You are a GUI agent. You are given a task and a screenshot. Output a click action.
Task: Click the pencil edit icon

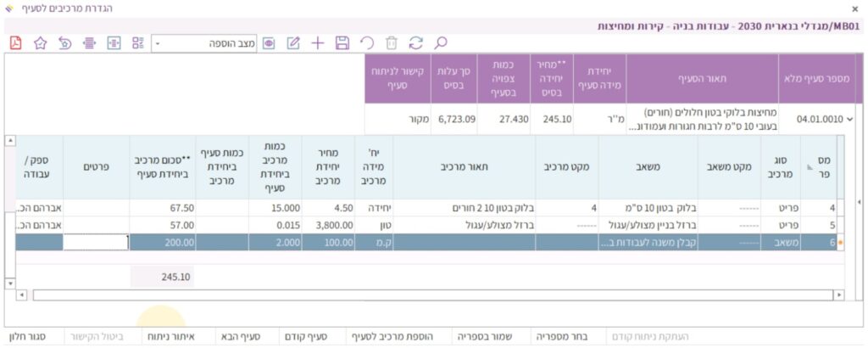click(x=294, y=42)
